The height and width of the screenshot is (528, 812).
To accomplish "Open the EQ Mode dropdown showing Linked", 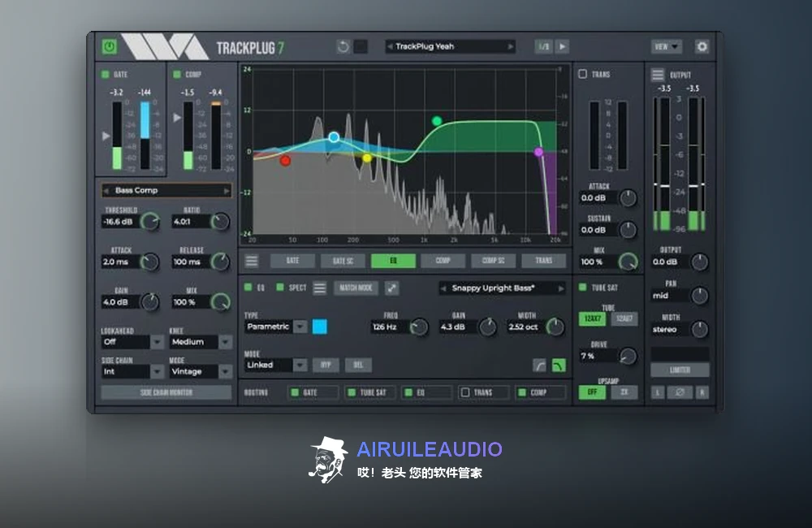I will (276, 365).
